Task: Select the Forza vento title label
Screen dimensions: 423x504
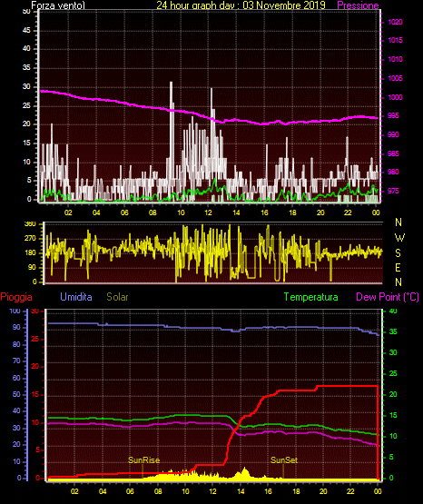Action: tap(58, 5)
